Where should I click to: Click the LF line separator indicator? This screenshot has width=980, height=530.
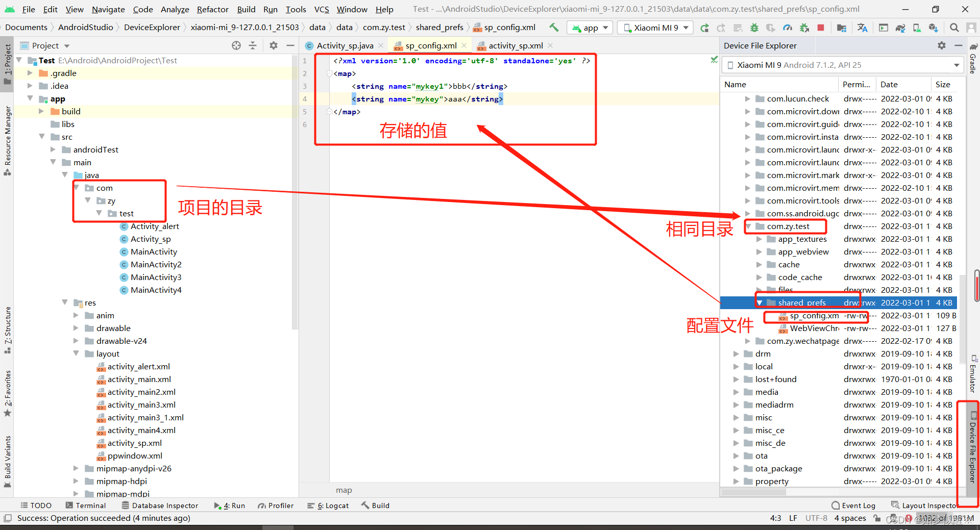pos(793,518)
